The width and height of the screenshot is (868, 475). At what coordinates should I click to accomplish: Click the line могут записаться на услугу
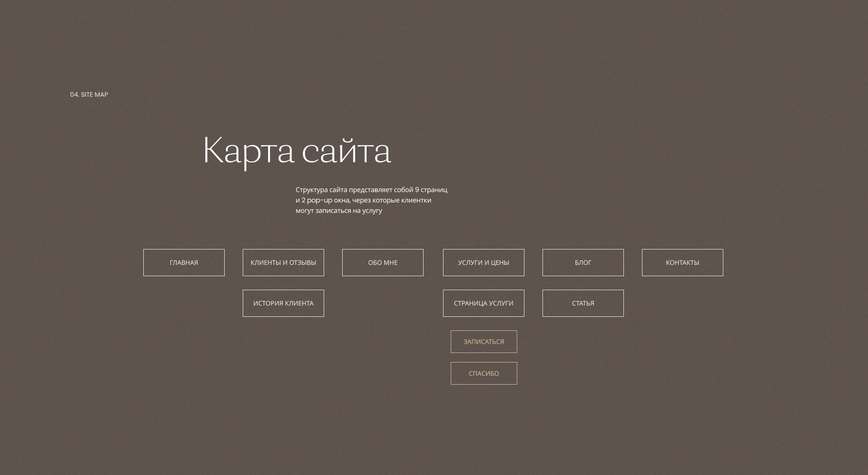339,211
